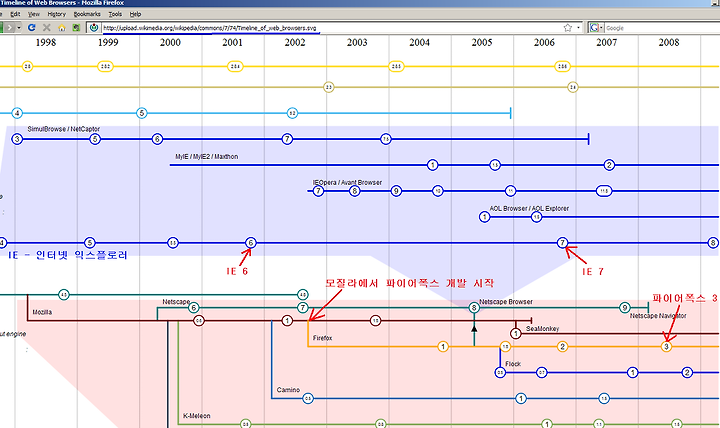720x428 pixels.
Task: Open the Edit menu
Action: pos(15,14)
